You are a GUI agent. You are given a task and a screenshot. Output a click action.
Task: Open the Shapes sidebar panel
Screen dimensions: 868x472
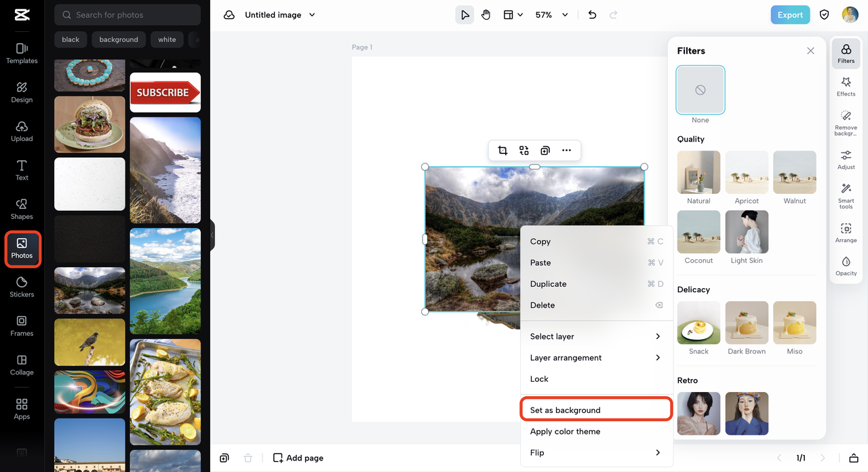[x=22, y=210]
